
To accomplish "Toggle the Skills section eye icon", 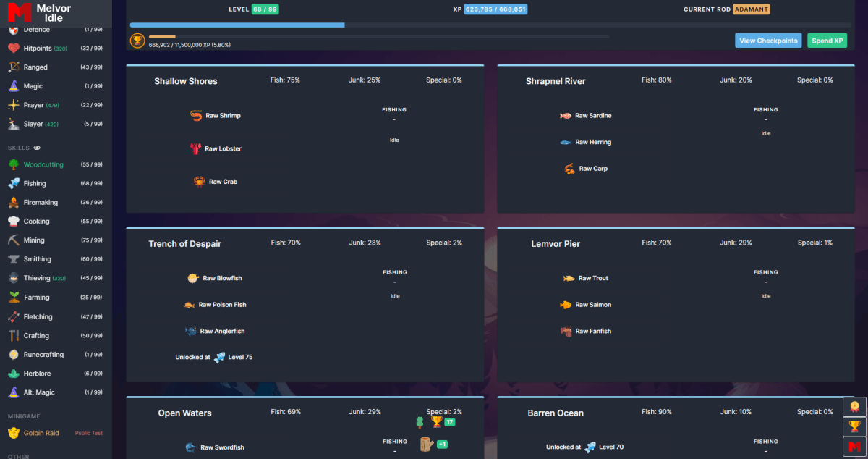I will 37,148.
